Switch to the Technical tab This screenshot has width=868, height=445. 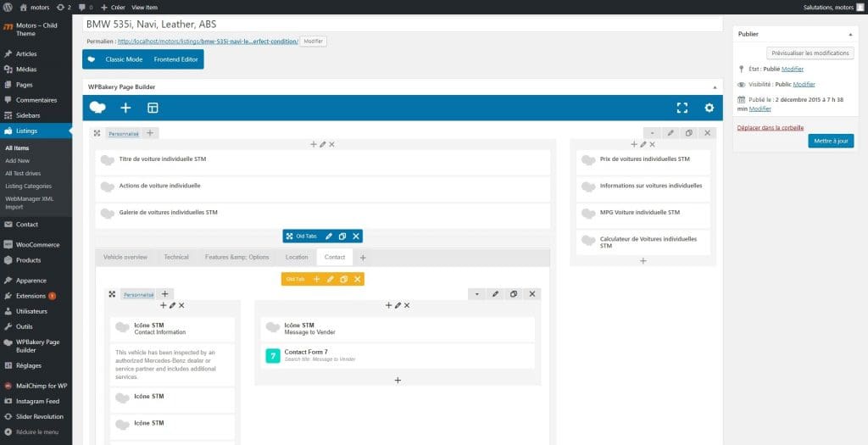[x=176, y=258]
